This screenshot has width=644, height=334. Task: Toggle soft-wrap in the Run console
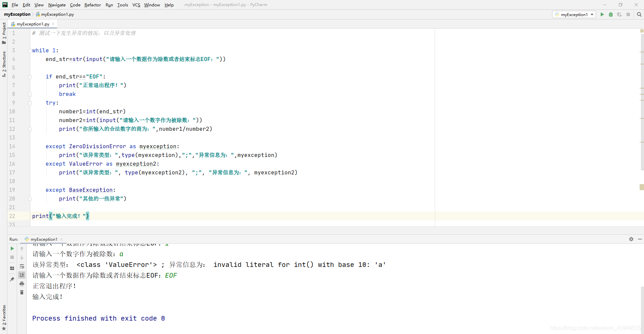(22, 266)
